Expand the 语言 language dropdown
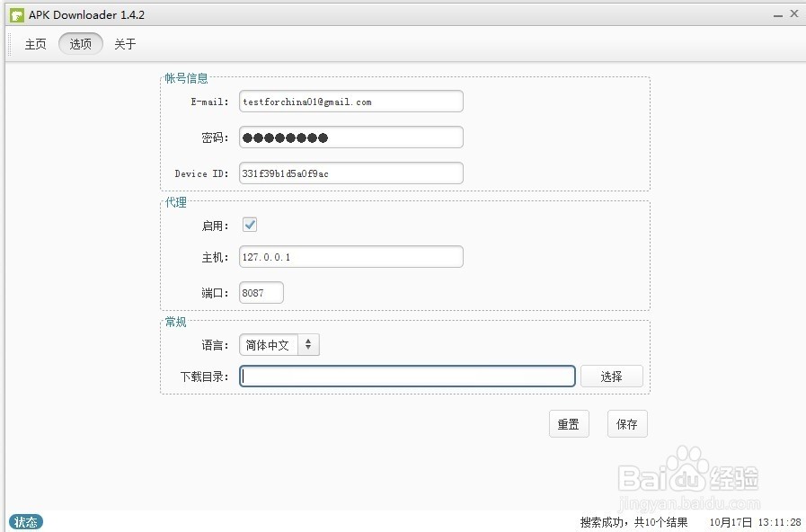806x532 pixels. (x=279, y=345)
